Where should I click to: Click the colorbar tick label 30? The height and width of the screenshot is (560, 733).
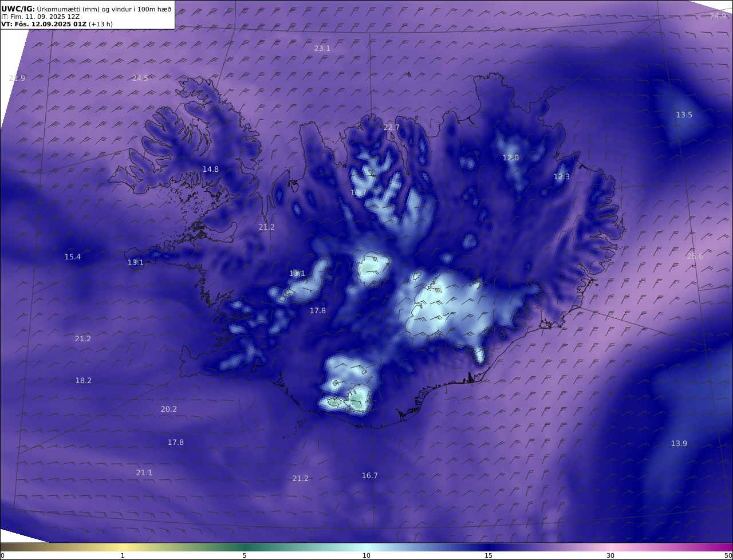click(x=610, y=555)
